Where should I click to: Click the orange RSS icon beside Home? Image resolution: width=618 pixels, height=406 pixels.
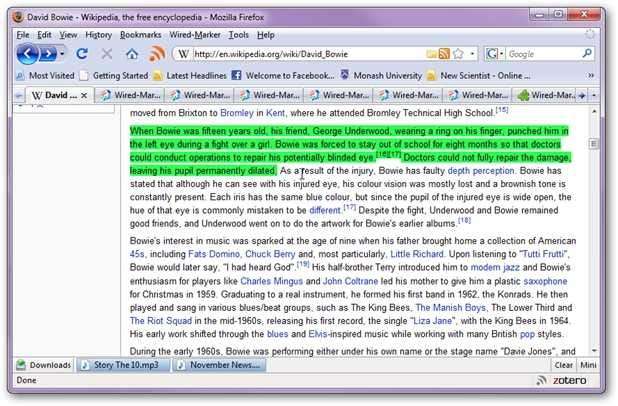(x=157, y=54)
